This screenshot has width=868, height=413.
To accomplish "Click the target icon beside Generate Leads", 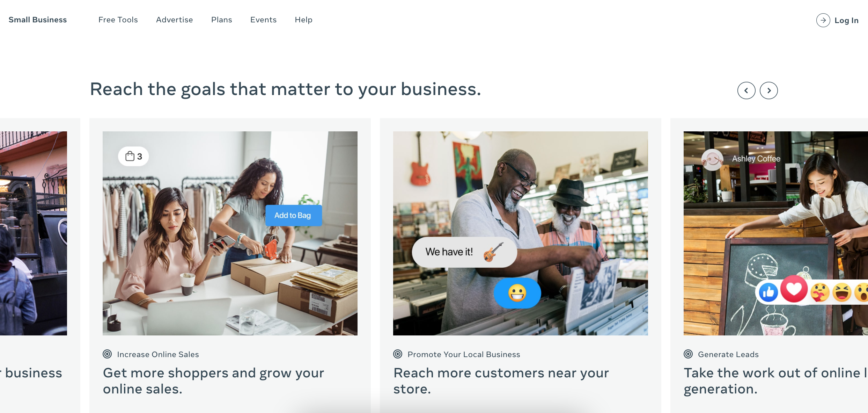I will (x=688, y=354).
